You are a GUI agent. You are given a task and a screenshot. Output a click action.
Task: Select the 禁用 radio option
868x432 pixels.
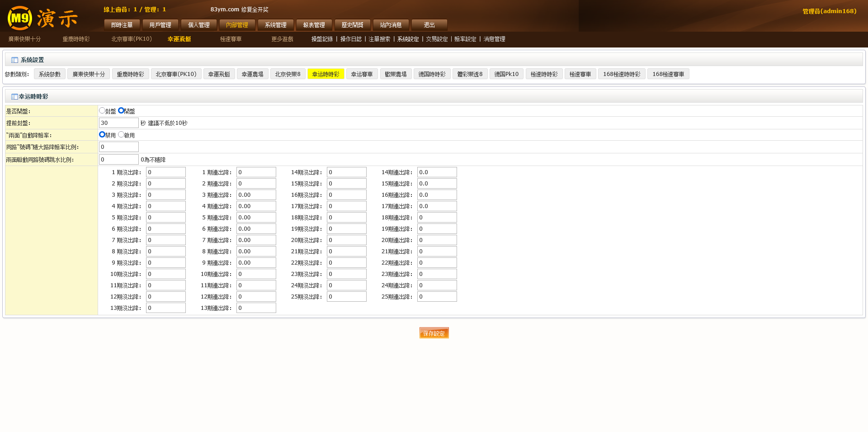(102, 134)
